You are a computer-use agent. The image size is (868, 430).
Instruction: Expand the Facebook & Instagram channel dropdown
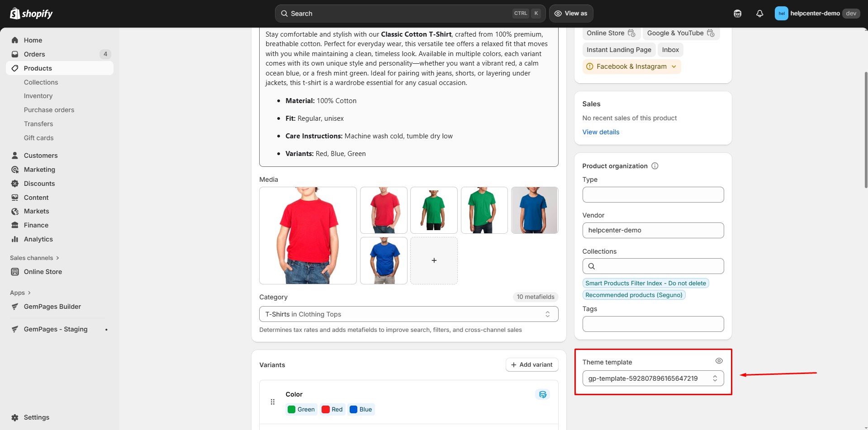[x=674, y=66]
